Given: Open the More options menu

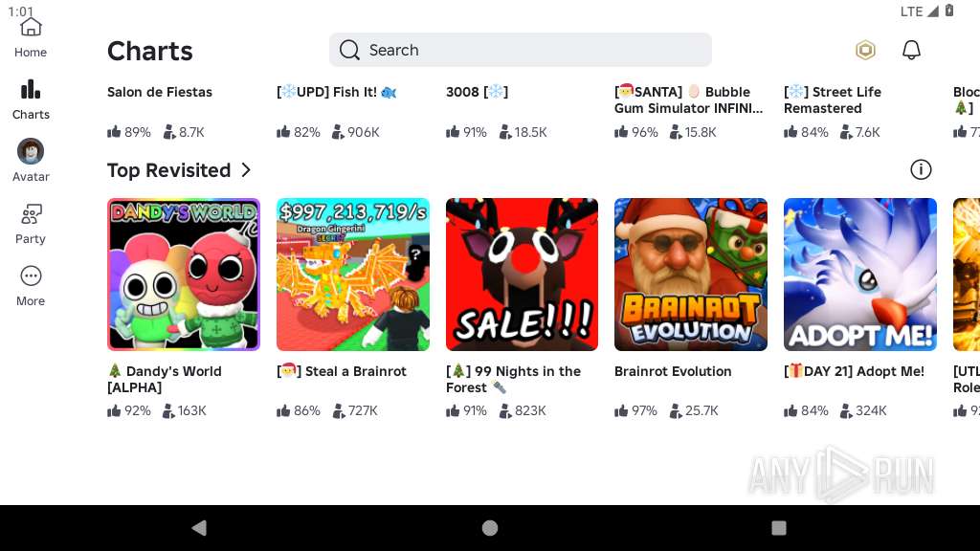Looking at the screenshot, I should coord(31,285).
